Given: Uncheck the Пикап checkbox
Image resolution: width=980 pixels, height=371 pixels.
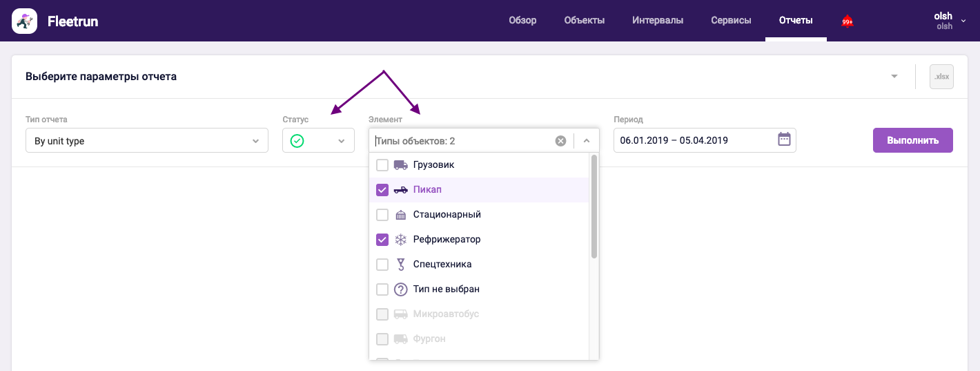Looking at the screenshot, I should point(382,190).
